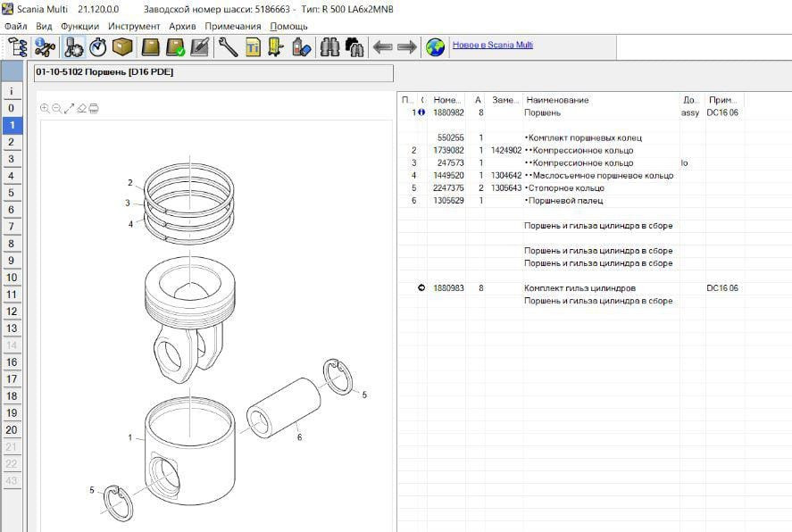
Task: Open the Новое в Scania Multi link
Action: coord(492,45)
